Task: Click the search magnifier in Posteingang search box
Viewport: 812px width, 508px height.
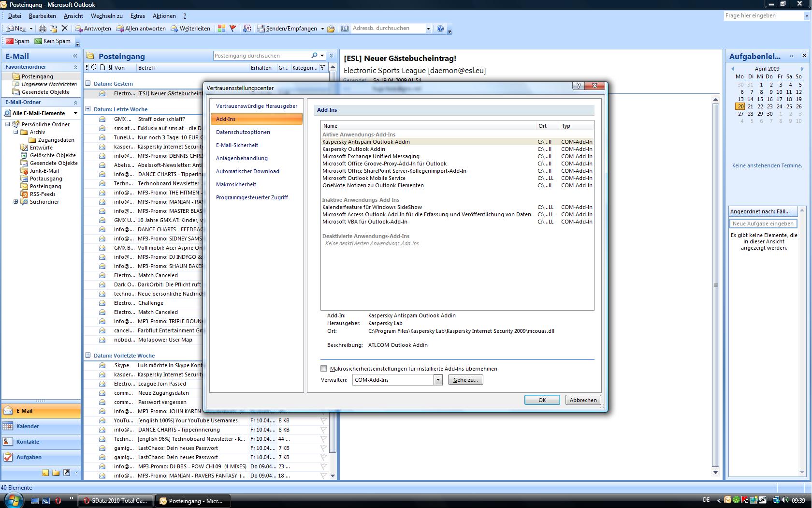Action: [314, 56]
